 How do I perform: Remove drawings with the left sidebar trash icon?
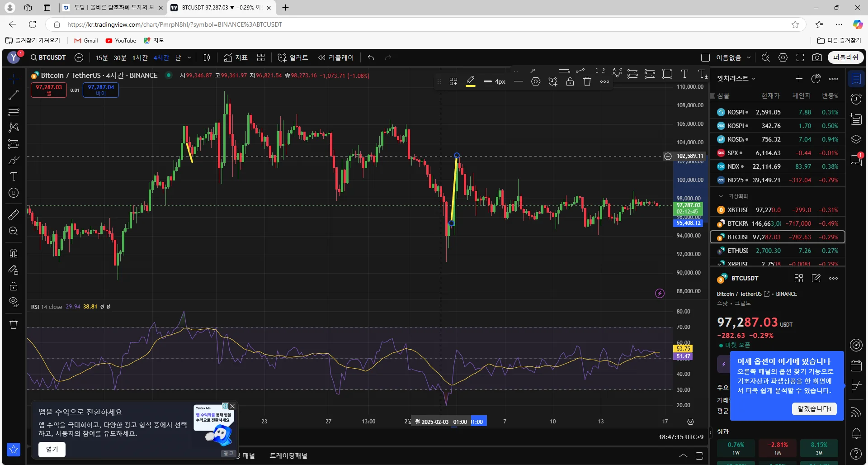click(14, 324)
